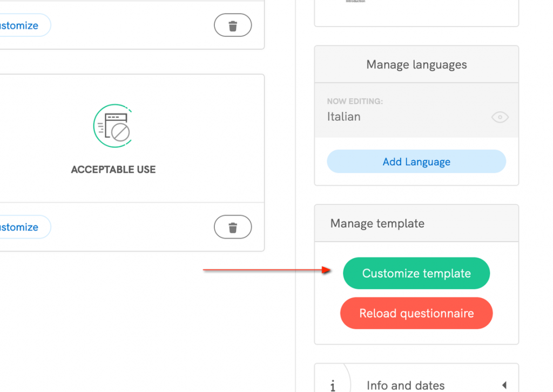
Task: Toggle the eye icon beside Italian
Action: [x=500, y=117]
